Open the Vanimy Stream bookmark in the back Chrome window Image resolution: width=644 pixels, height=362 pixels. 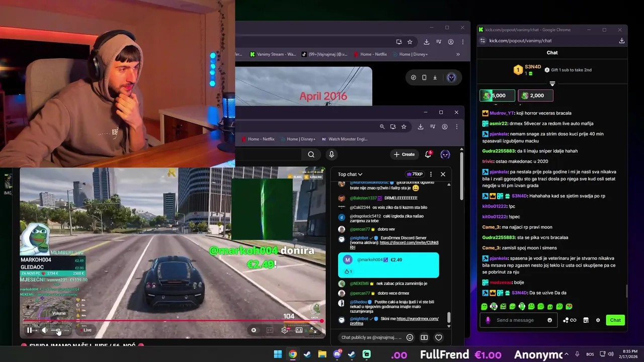[x=273, y=54]
